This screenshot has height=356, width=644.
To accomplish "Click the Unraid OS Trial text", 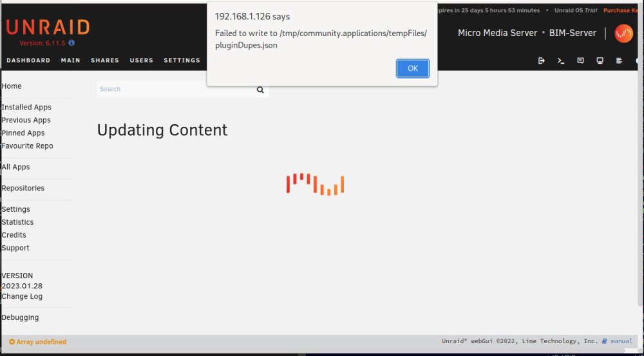I will tap(576, 10).
